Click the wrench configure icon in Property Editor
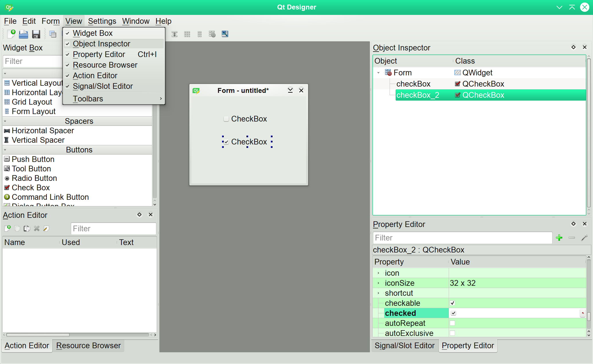593x364 pixels. pyautogui.click(x=584, y=238)
